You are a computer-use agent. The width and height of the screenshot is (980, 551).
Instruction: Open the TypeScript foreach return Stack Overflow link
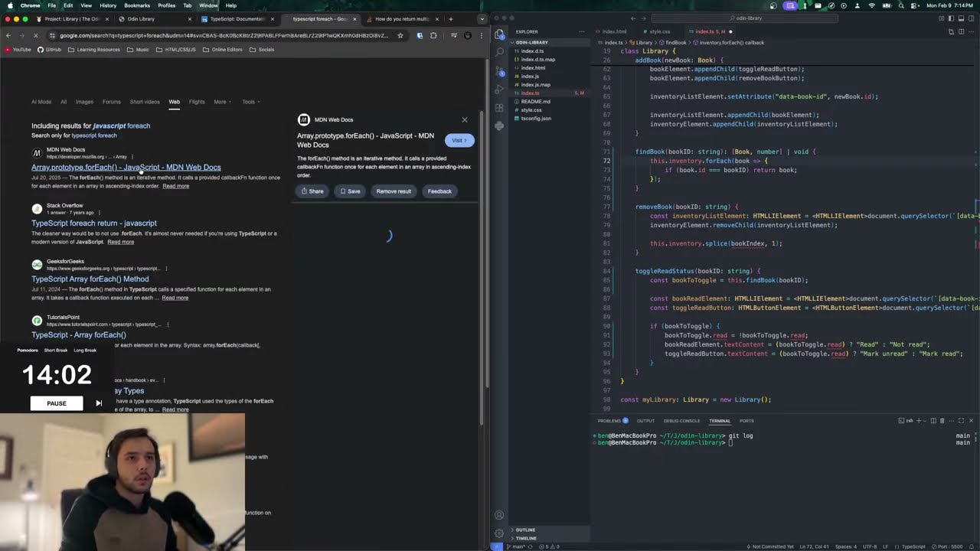94,223
